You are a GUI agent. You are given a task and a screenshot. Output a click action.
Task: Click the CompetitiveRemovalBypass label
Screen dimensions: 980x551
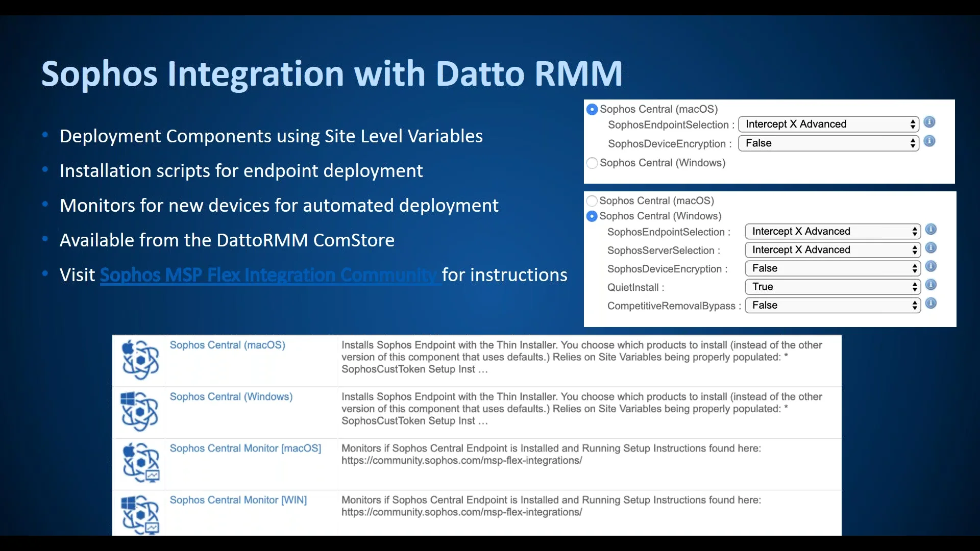tap(674, 306)
